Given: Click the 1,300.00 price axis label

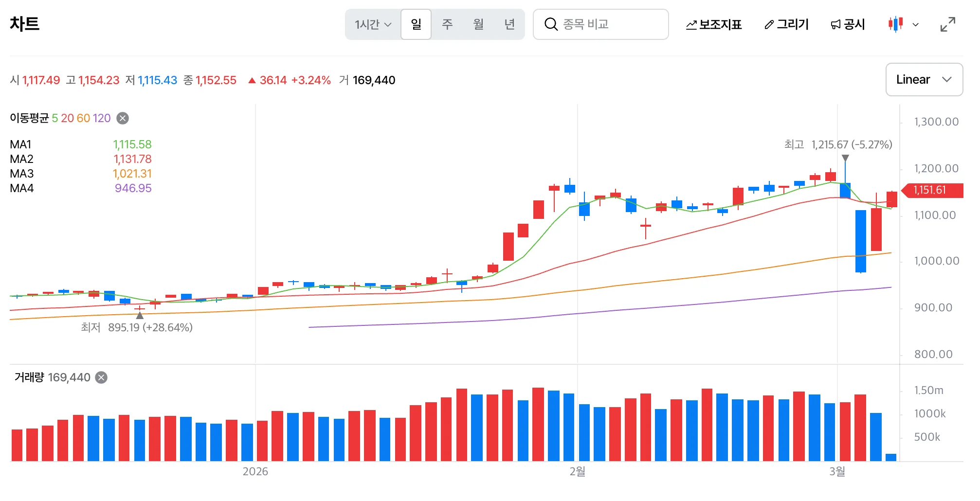Looking at the screenshot, I should [x=936, y=122].
